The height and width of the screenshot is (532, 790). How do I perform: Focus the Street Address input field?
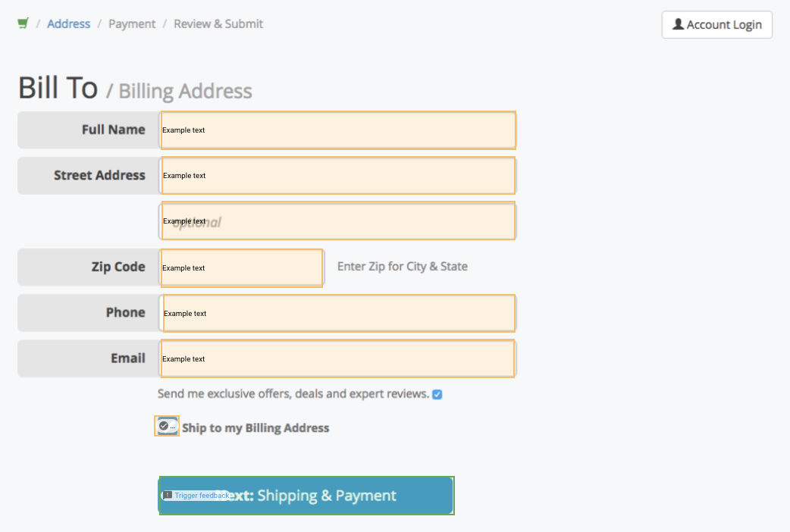pos(338,175)
